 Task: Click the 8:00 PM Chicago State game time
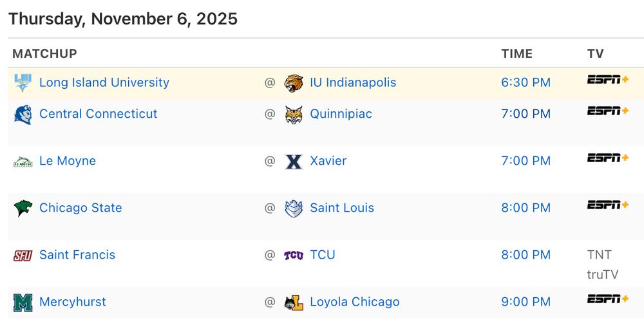pos(526,208)
